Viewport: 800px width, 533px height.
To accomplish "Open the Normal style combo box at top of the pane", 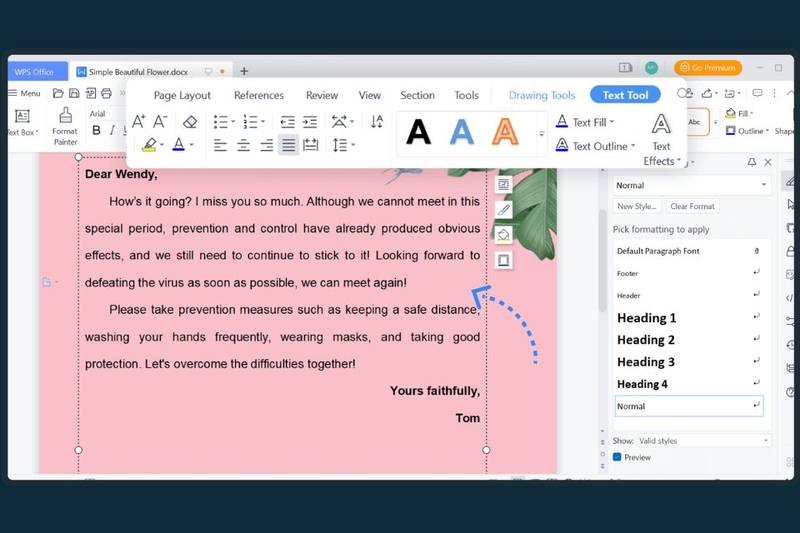I will (691, 185).
